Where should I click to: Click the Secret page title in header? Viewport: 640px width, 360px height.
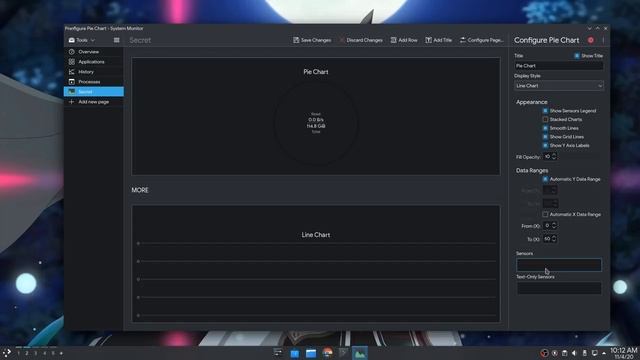coord(140,40)
